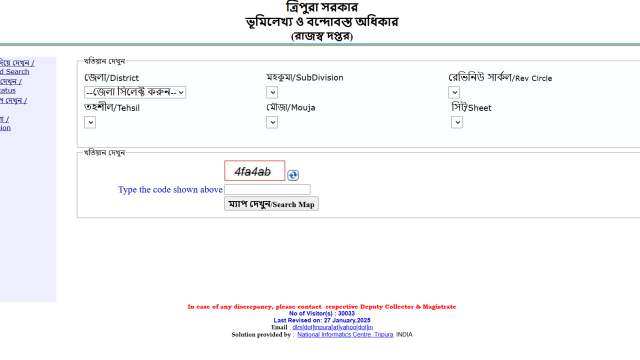Click the Mouja label text
The image size is (640, 360).
click(x=291, y=107)
